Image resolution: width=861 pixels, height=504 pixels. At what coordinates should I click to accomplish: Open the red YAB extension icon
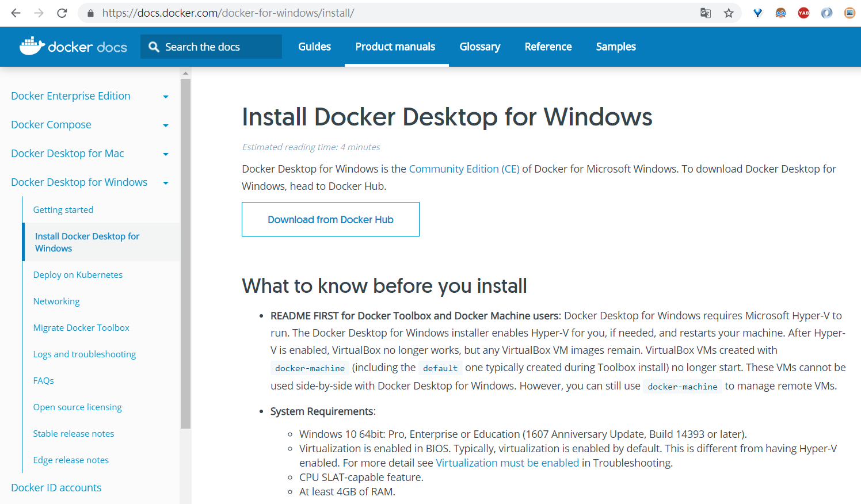804,13
